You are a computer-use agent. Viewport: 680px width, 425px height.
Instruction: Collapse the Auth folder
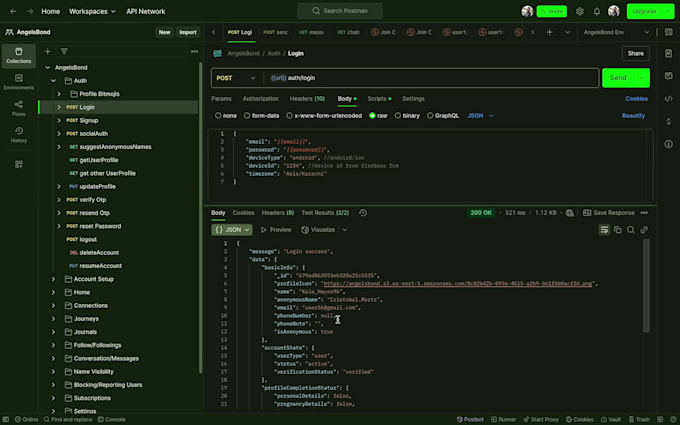(53, 81)
